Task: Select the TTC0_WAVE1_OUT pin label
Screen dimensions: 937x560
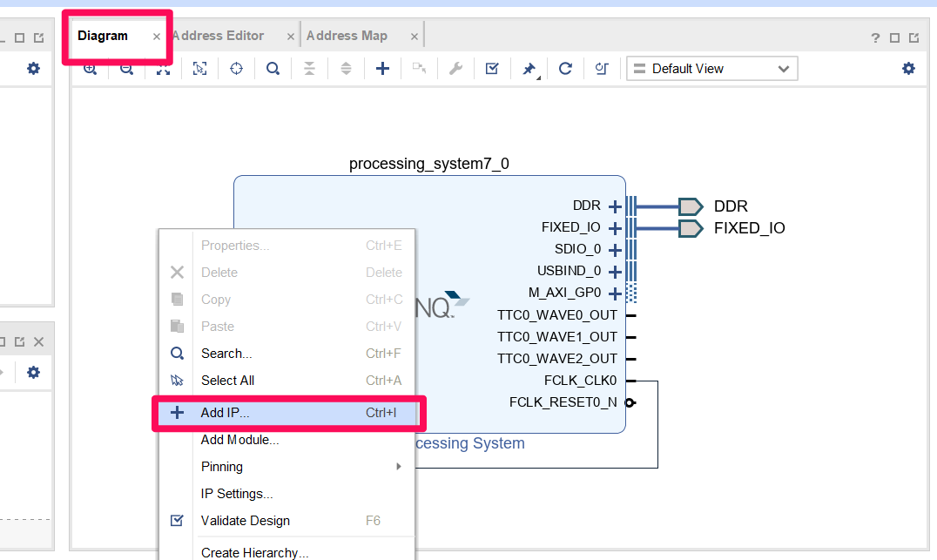Action: tap(557, 337)
